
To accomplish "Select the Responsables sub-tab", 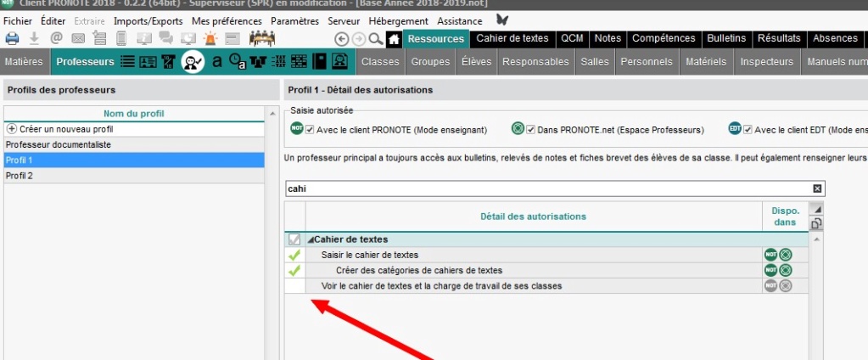I will (535, 62).
